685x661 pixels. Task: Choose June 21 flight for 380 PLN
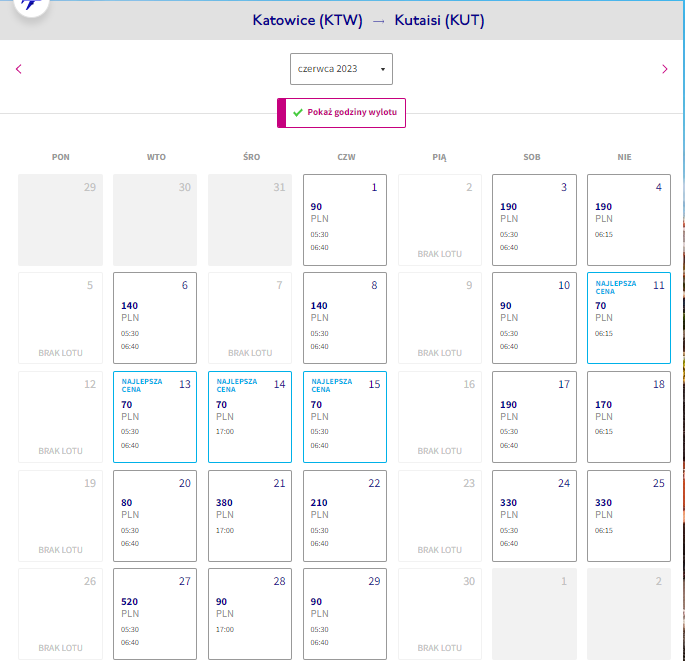pos(250,516)
